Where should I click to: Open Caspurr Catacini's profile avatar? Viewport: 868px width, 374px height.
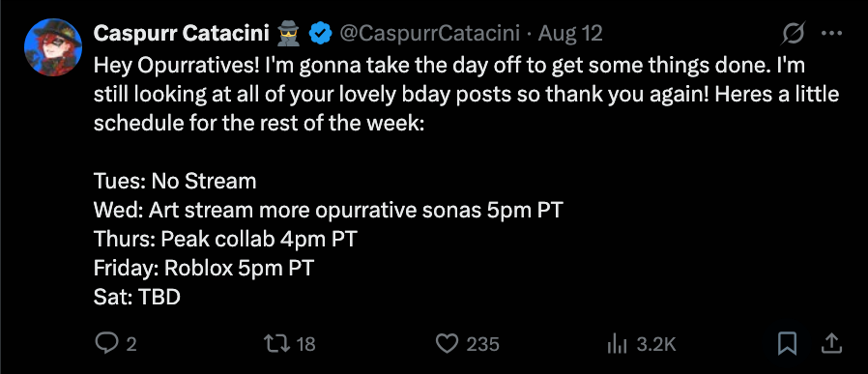pyautogui.click(x=53, y=47)
